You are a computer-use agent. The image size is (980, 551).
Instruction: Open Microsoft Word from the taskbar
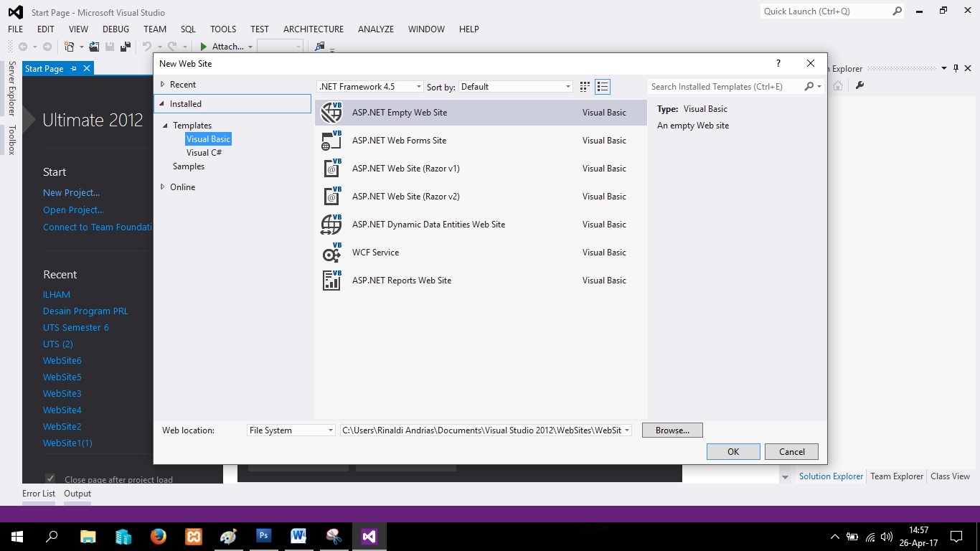click(x=298, y=536)
